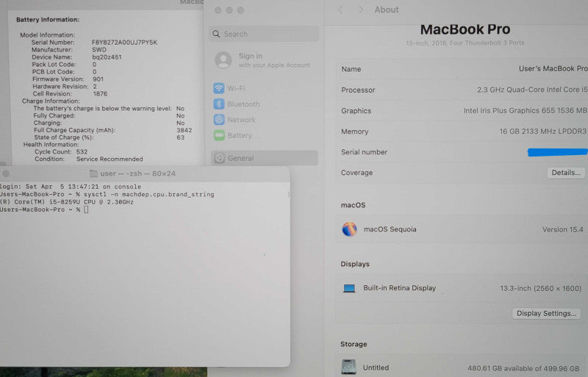Screen dimensions: 588x377
Task: Click Manufacturer value SWD
Action: pyautogui.click(x=99, y=49)
